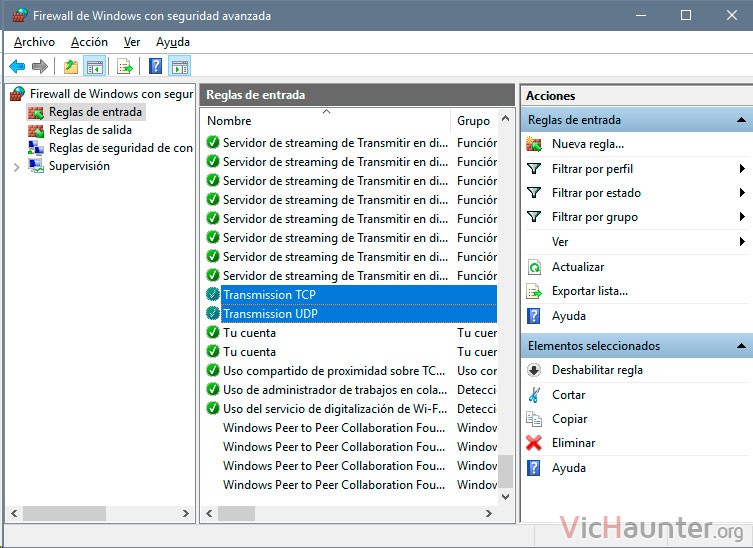Screen dimensions: 753x548
Task: Click the rules list vertical scrollbar thumb
Action: pyautogui.click(x=505, y=471)
